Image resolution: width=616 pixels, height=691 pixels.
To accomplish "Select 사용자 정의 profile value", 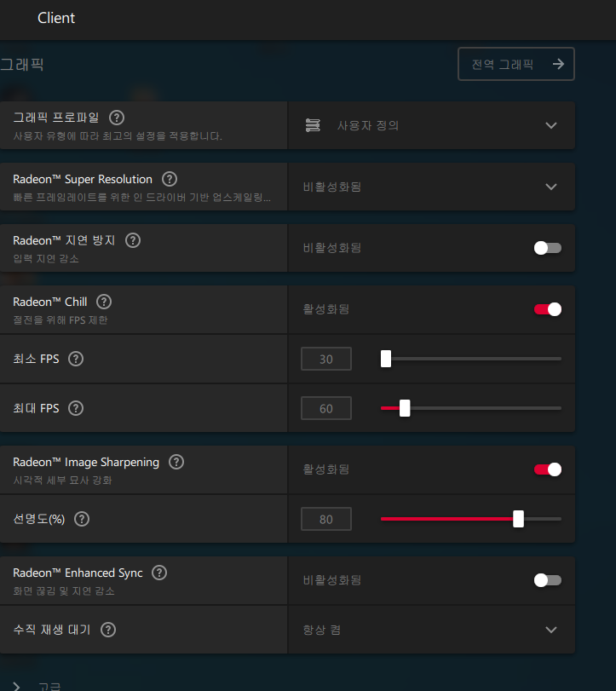I will (368, 125).
